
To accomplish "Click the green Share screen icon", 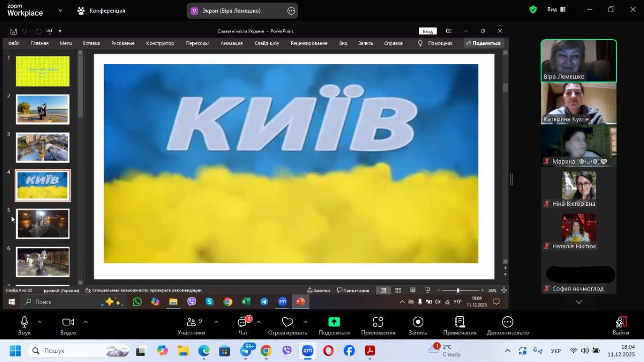I will click(334, 322).
